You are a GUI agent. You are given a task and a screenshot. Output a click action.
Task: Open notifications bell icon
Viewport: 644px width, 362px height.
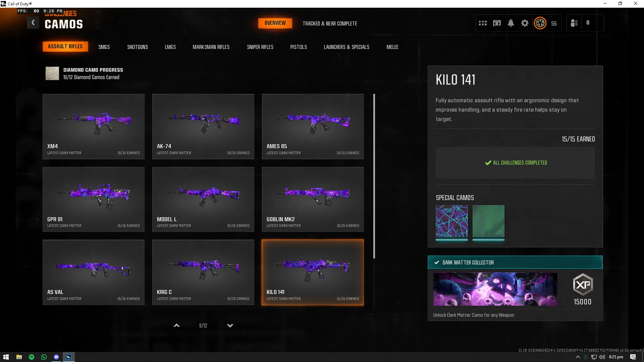[x=511, y=23]
